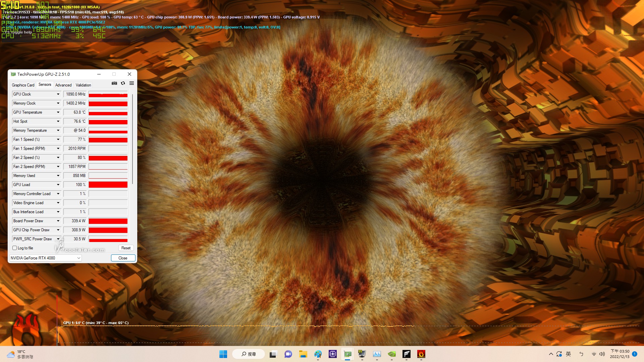
Task: Open File Explorer from the taskbar
Action: [303, 354]
